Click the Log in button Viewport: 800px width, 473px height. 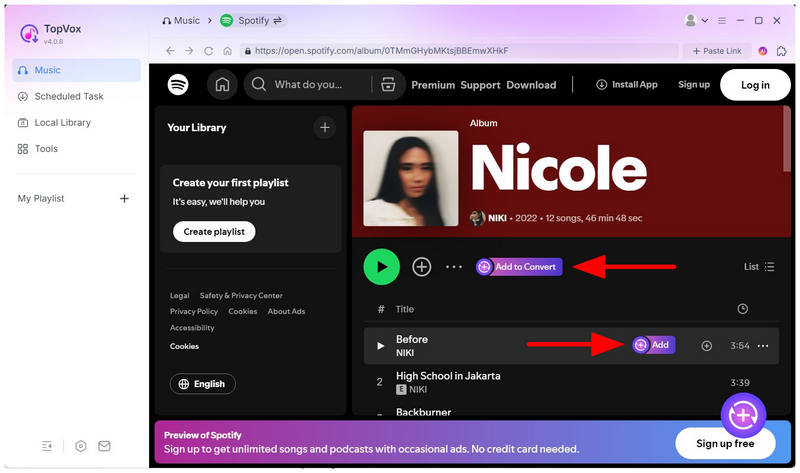[755, 85]
